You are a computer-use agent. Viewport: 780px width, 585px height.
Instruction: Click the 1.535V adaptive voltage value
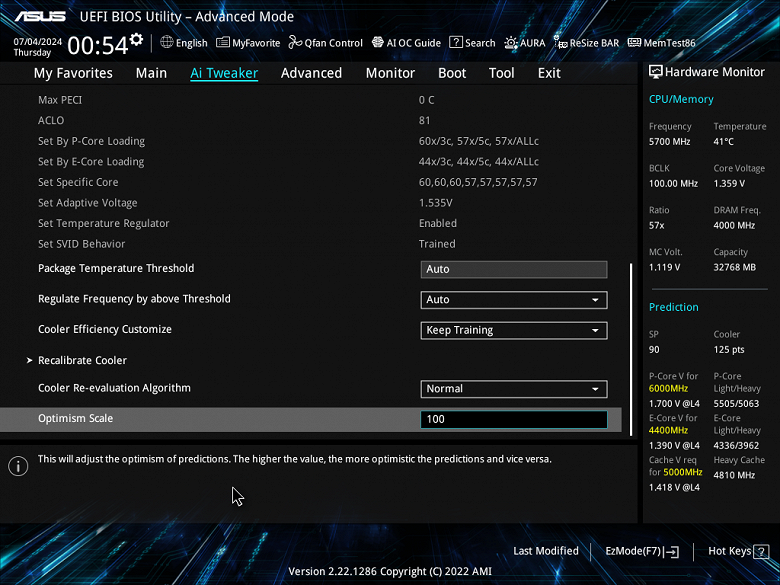pyautogui.click(x=436, y=203)
